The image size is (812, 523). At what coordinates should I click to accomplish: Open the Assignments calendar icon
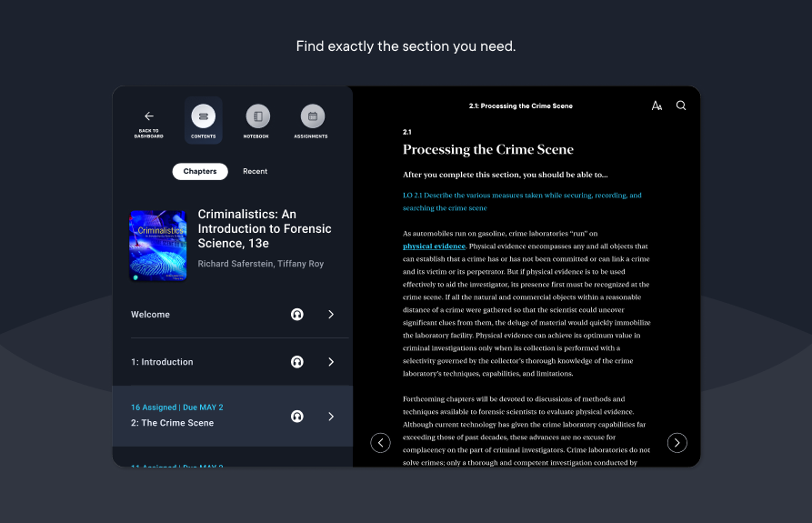point(313,116)
